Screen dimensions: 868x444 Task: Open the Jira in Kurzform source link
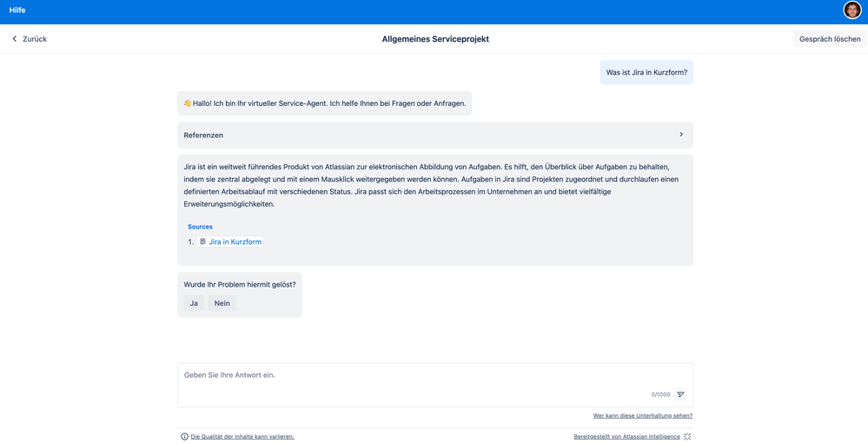pos(230,242)
